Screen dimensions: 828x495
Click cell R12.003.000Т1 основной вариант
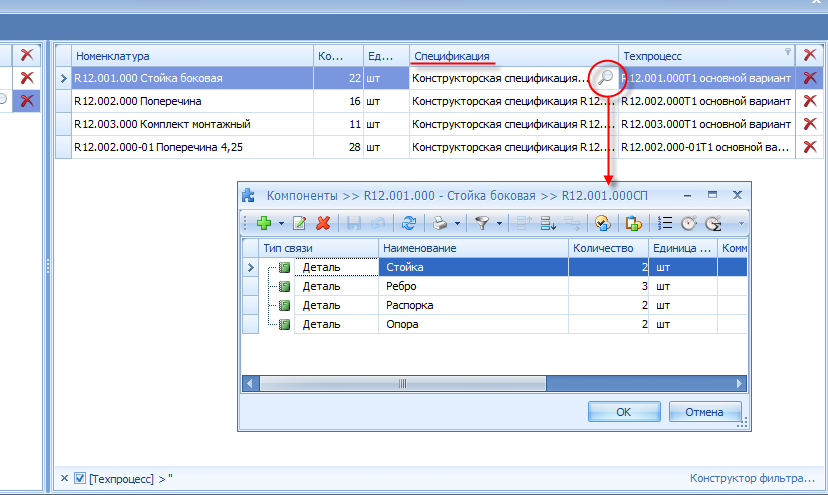(x=707, y=124)
